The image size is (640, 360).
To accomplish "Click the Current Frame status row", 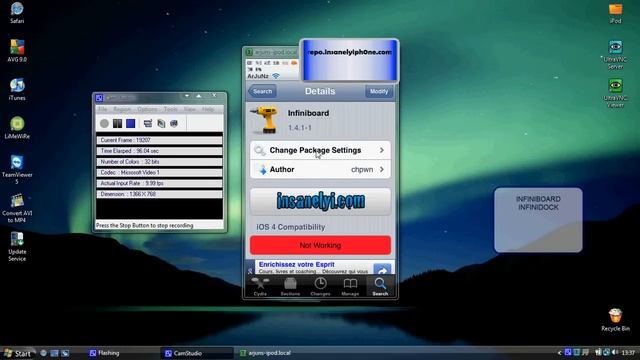I will pyautogui.click(x=160, y=140).
